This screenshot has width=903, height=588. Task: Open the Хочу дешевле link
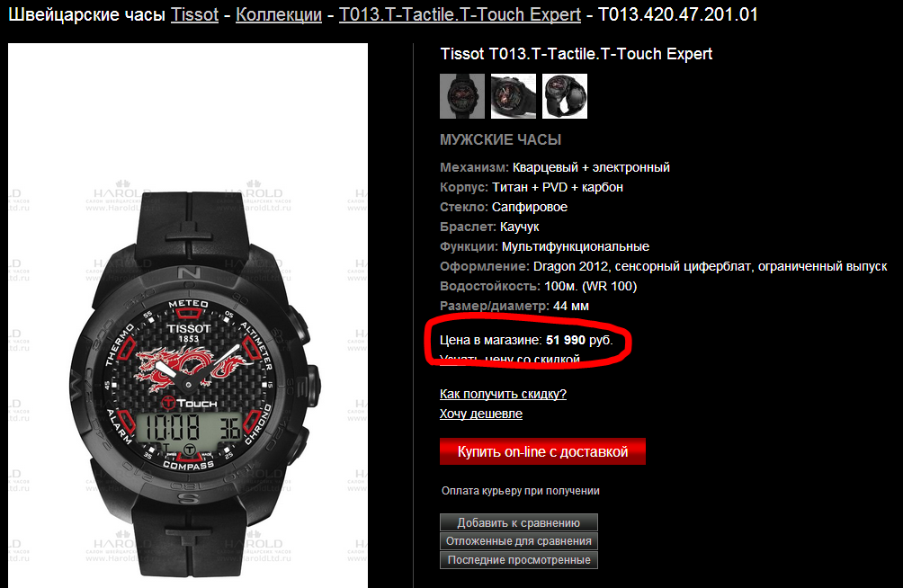click(x=481, y=414)
